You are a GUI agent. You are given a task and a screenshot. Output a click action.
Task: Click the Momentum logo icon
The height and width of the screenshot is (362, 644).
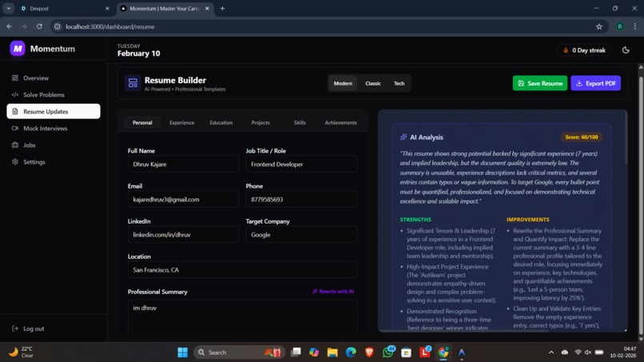coord(18,49)
